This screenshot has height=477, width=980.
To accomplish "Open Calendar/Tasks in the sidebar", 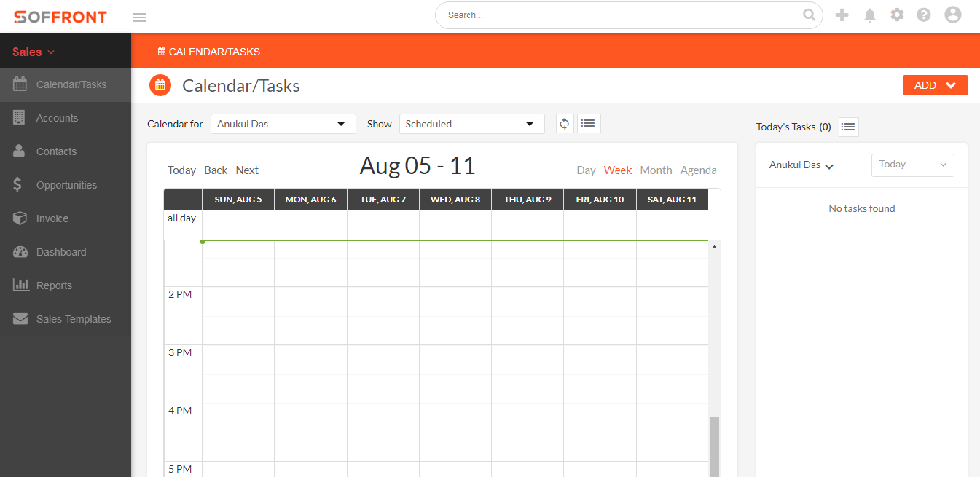I will [x=66, y=84].
